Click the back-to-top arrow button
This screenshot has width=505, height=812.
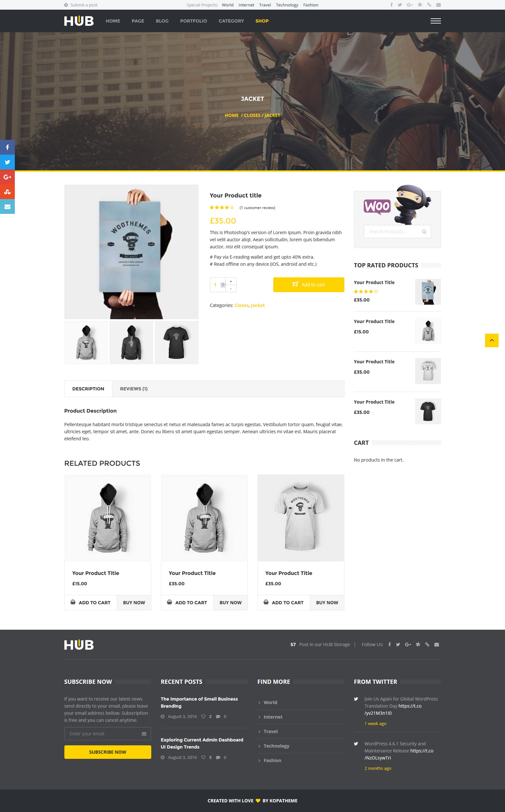click(x=491, y=340)
